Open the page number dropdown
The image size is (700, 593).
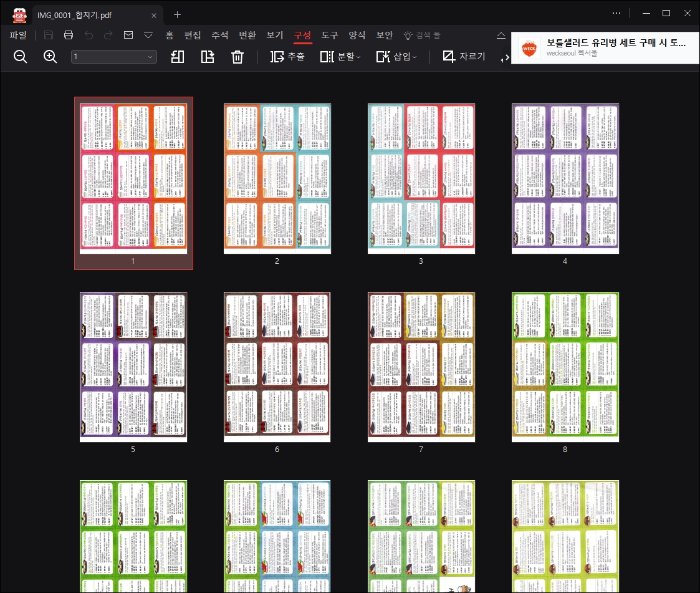coord(114,57)
